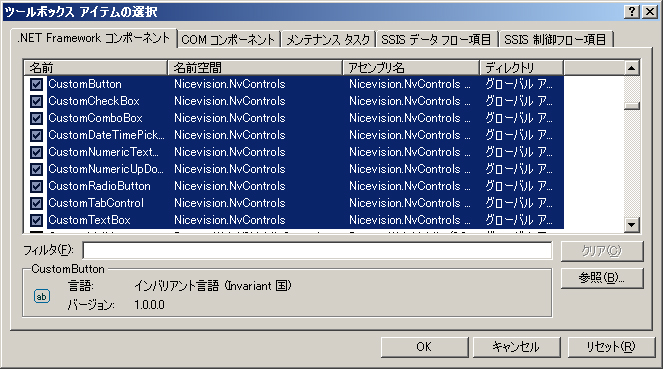
Task: Click the CustomButton ab icon in details
Action: click(41, 296)
